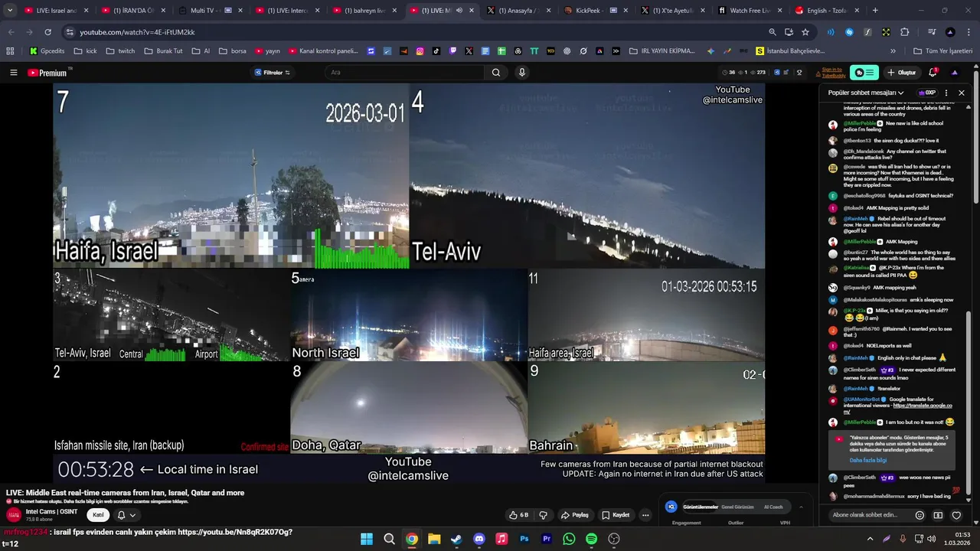980x551 pixels.
Task: Open the Kanal kontrol paneli bookmark
Action: [323, 51]
